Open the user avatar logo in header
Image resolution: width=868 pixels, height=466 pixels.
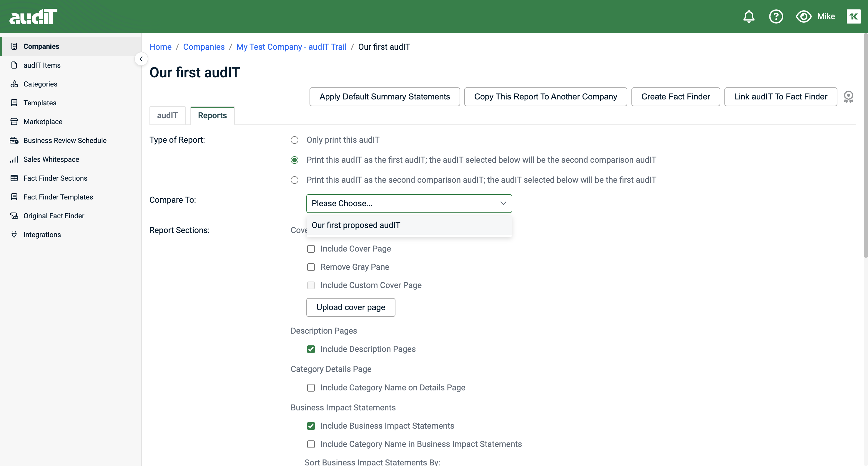pos(854,16)
